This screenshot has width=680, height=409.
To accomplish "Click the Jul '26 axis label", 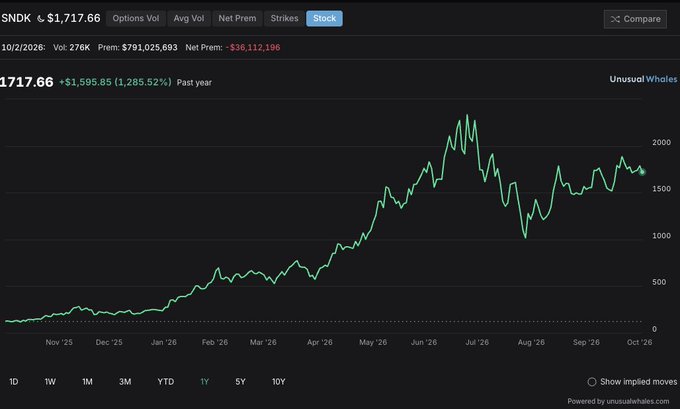I will [x=477, y=342].
